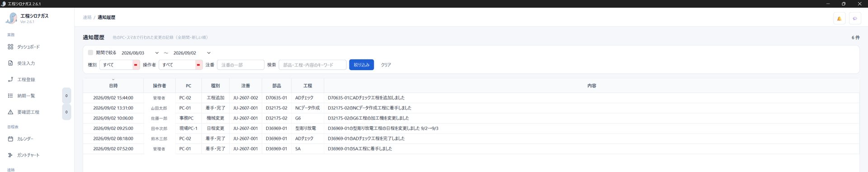Click the カレンダー calendar icon

point(10,139)
